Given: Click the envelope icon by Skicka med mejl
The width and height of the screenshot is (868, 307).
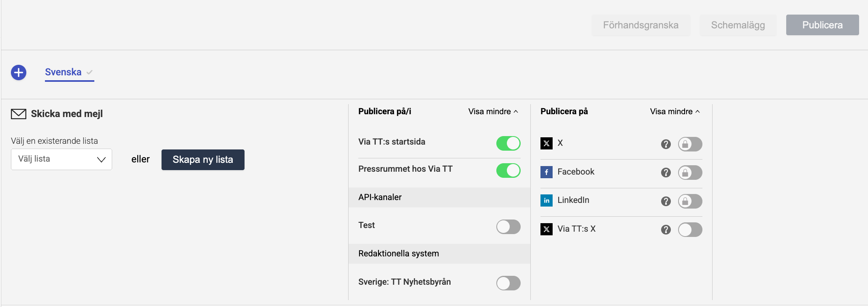Looking at the screenshot, I should pos(19,114).
